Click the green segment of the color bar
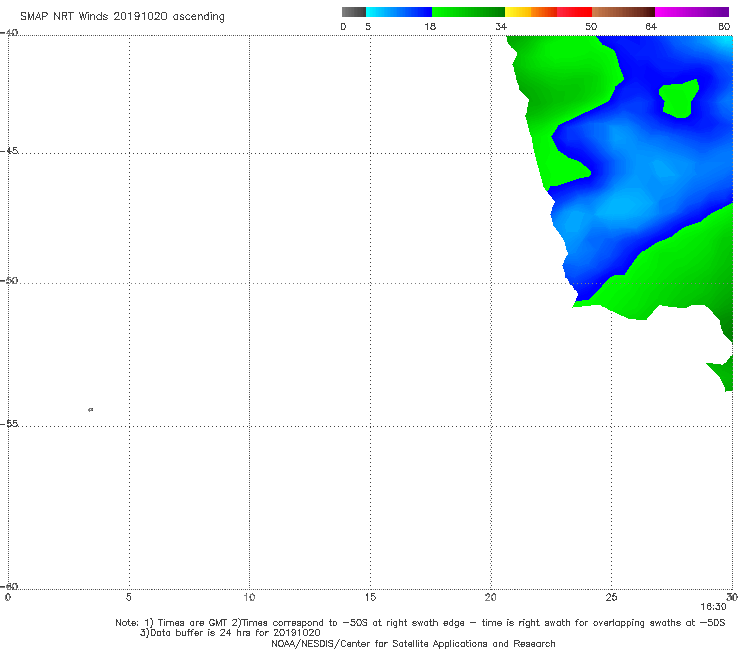 [x=468, y=12]
